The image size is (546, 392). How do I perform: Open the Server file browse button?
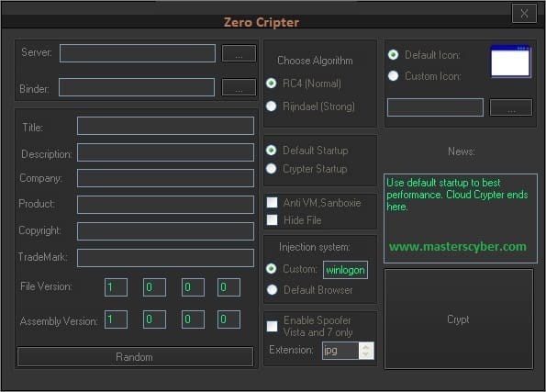(239, 53)
